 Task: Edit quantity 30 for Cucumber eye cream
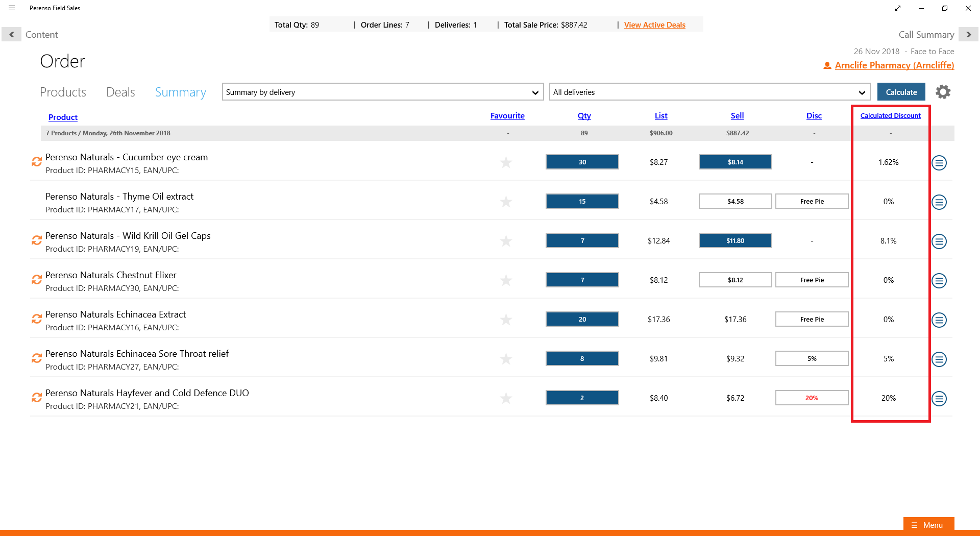pos(582,162)
